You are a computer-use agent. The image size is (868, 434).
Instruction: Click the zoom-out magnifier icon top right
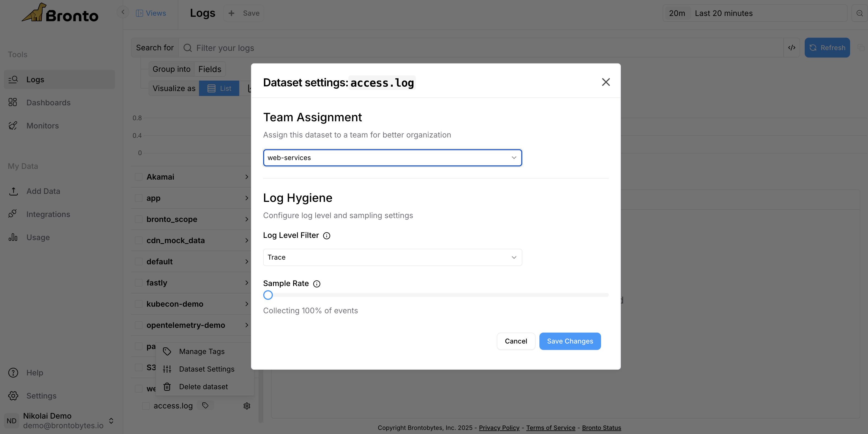click(859, 13)
